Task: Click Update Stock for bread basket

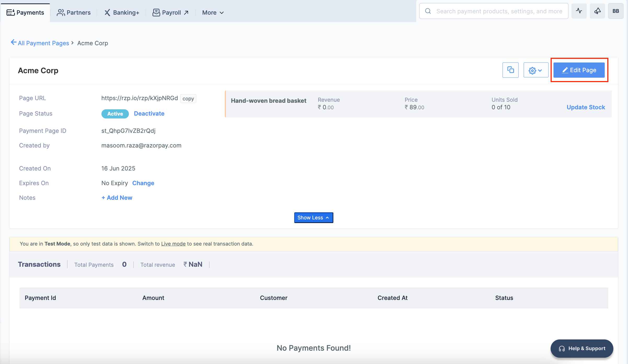Action: tap(586, 107)
